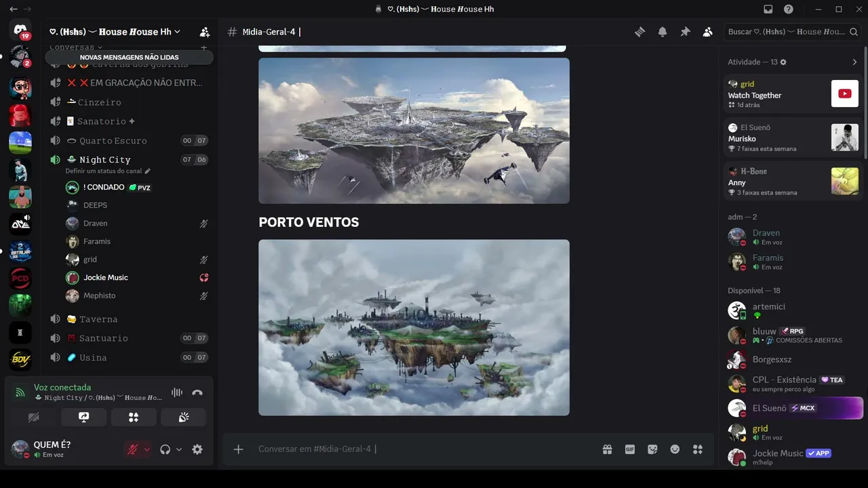This screenshot has height=488, width=868.
Task: Open the inbox icon in title bar
Action: [x=768, y=9]
